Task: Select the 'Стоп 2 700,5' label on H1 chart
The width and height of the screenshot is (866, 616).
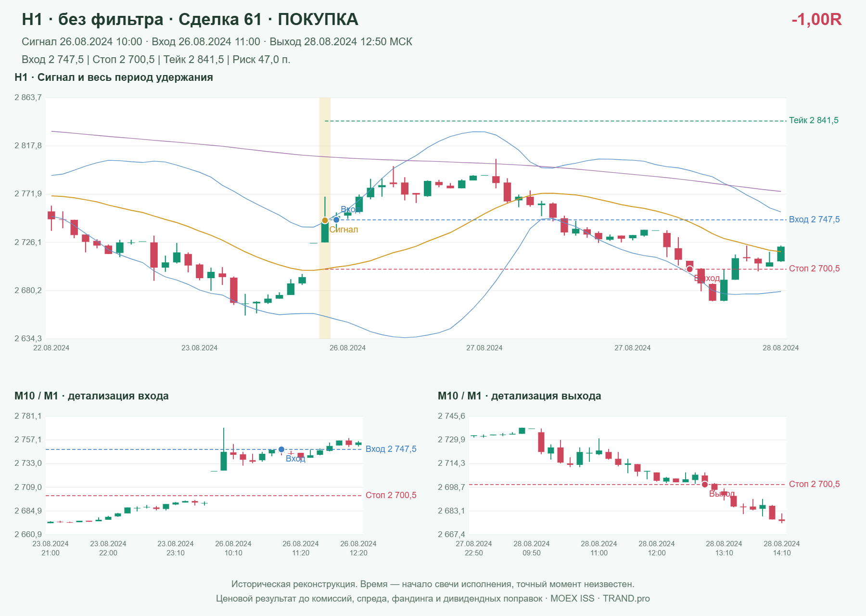Action: click(x=814, y=269)
